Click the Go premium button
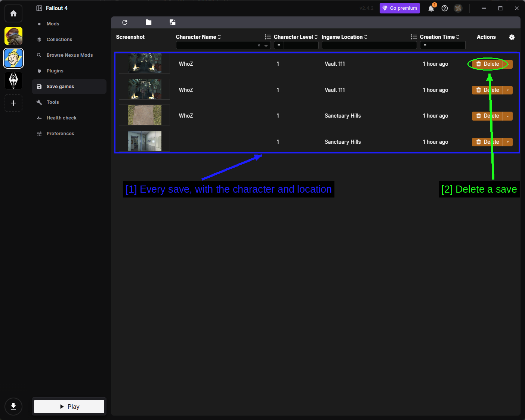 pos(400,8)
